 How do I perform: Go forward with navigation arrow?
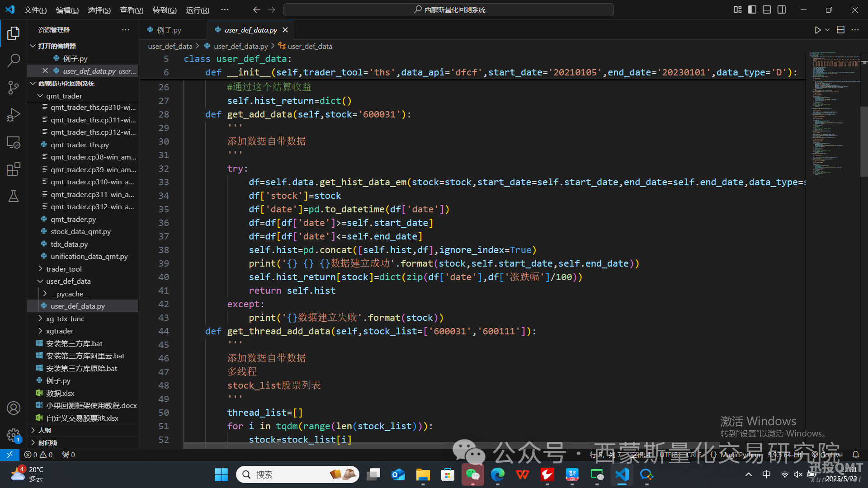271,9
